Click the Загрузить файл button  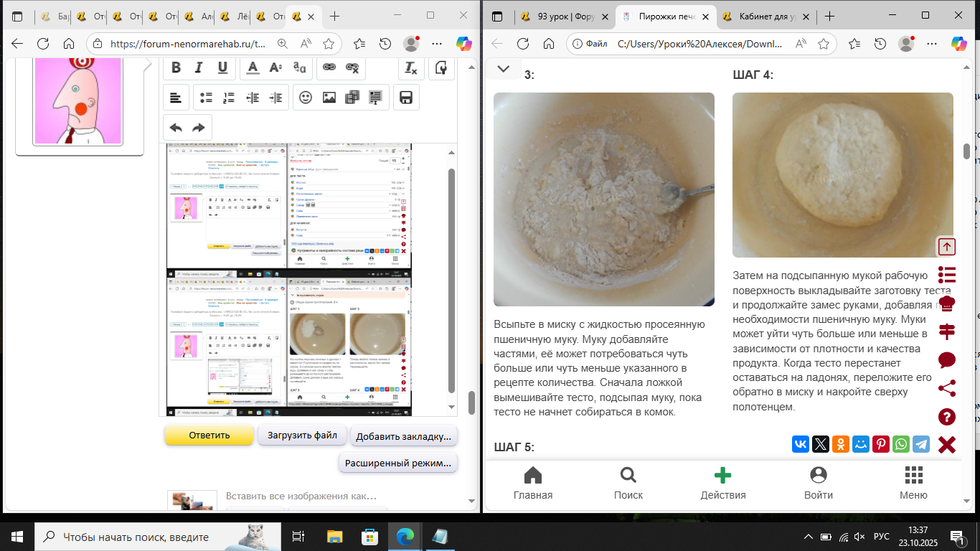pyautogui.click(x=302, y=435)
